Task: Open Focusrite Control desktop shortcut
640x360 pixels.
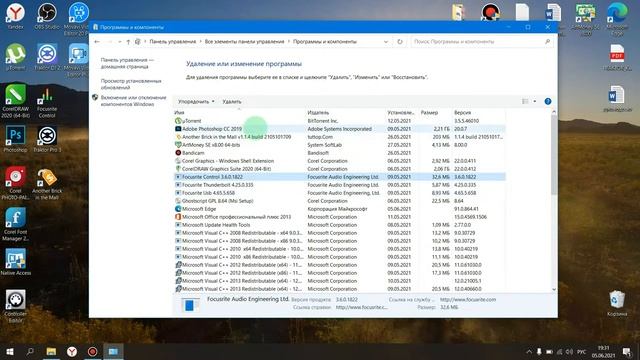Action: 47,102
